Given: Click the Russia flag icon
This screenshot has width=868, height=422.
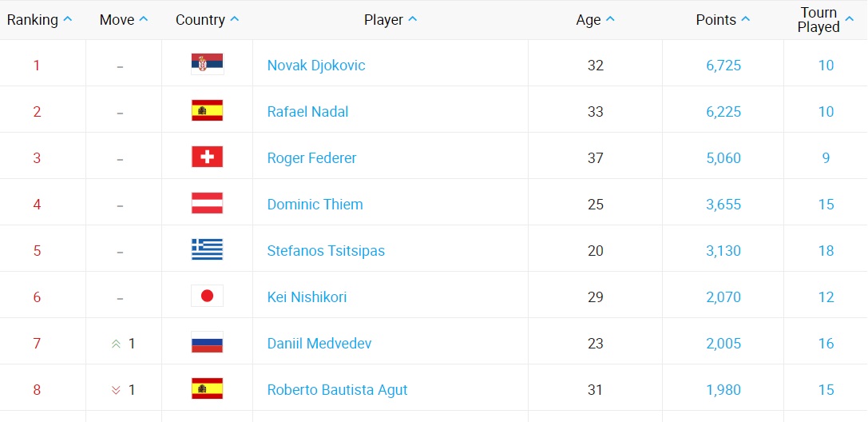Looking at the screenshot, I should [x=208, y=342].
